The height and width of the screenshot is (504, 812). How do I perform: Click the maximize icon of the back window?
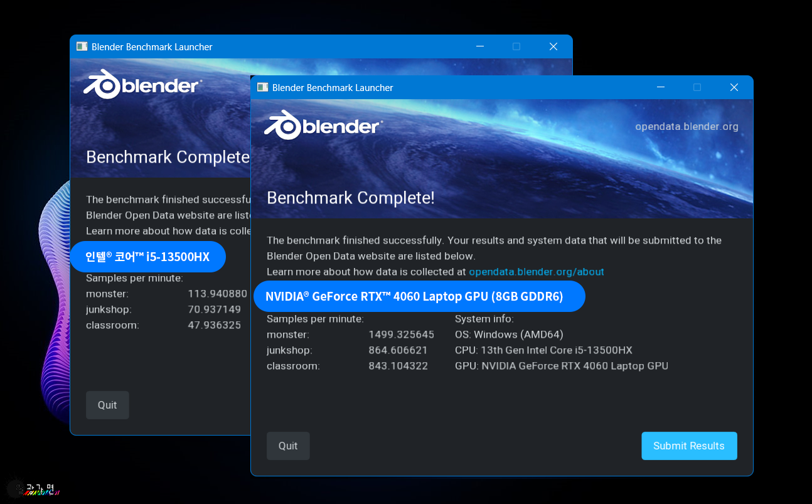(516, 46)
